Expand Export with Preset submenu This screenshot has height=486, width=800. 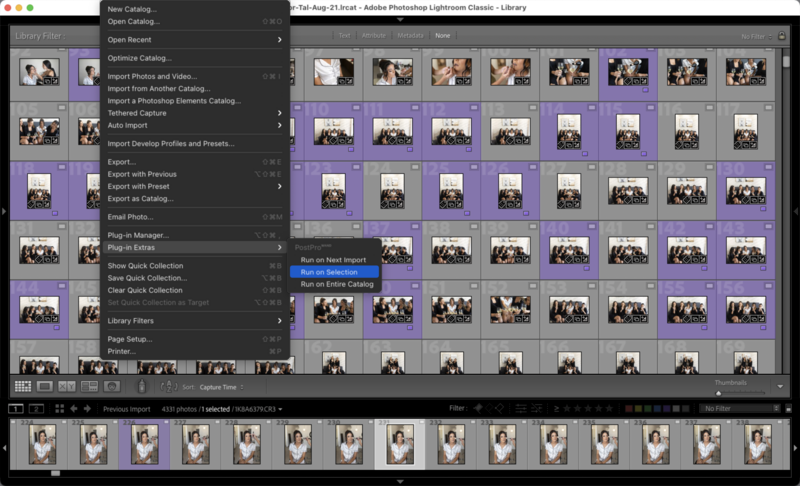194,187
